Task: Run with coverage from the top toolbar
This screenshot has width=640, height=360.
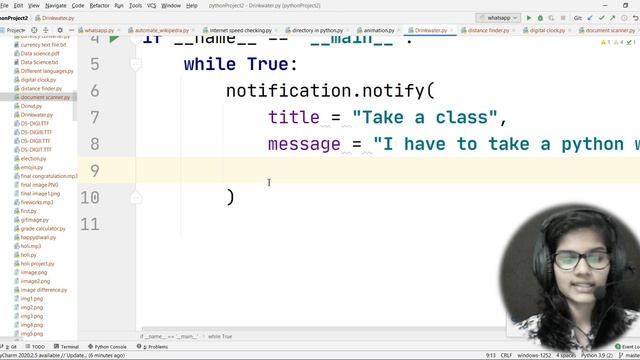Action: [551, 18]
